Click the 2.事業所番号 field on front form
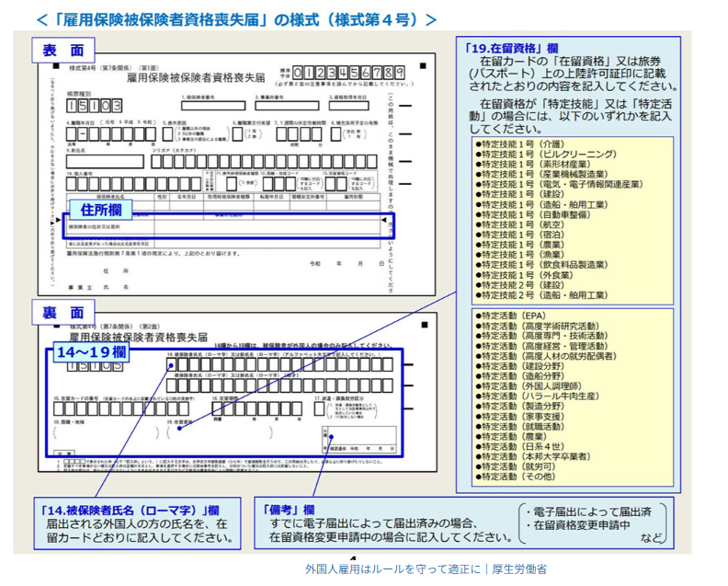The width and height of the screenshot is (728, 586). (285, 107)
